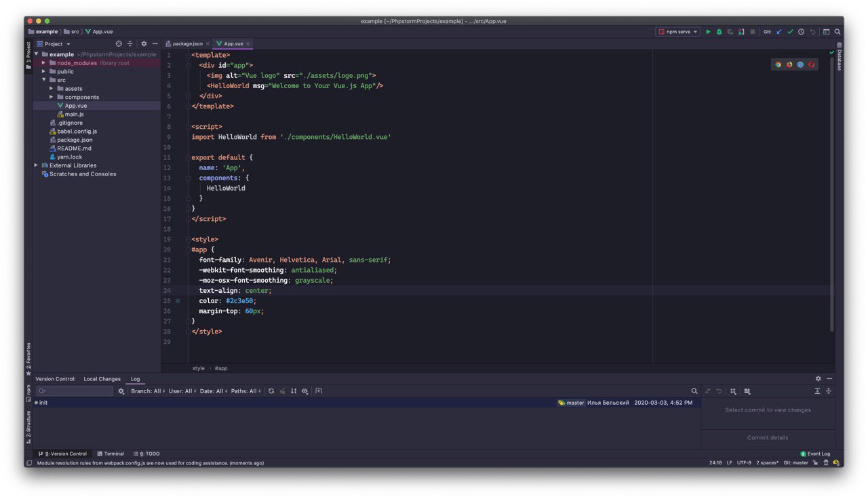Screen dimensions: 868x499
Task: Click the inspector hat icon in the status bar
Action: (x=825, y=463)
